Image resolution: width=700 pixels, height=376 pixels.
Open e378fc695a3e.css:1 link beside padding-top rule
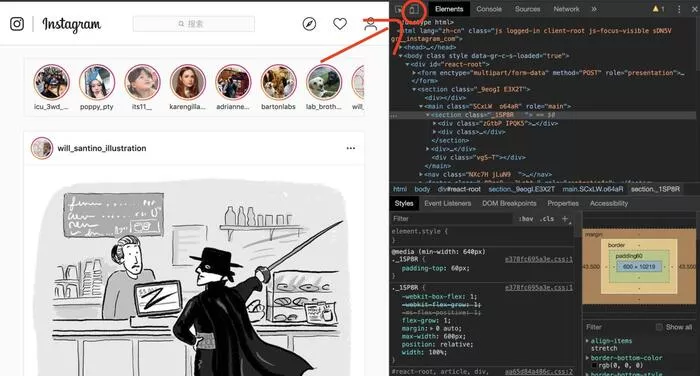(x=538, y=259)
